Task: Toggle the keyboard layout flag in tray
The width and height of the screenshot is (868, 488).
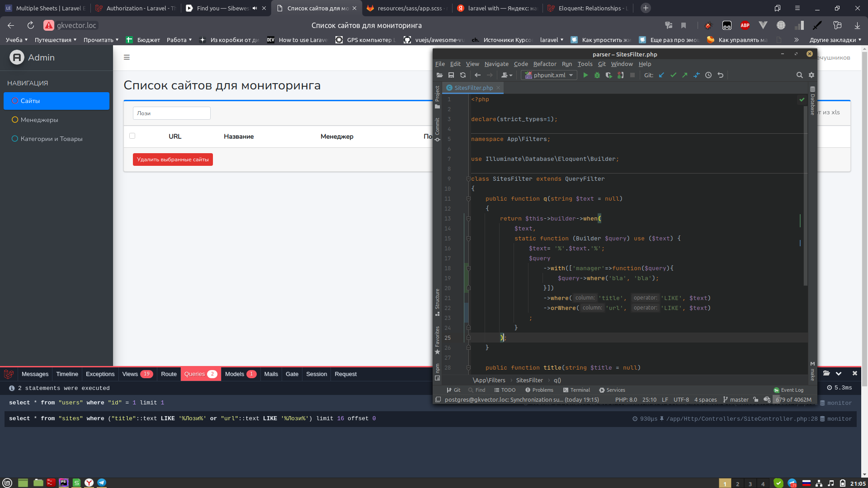Action: tap(806, 483)
